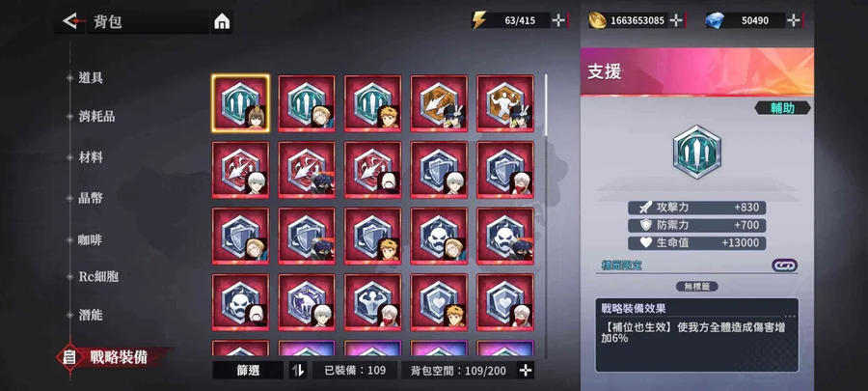Open the 潛能 category
Viewport: 868px width, 391px height.
pos(91,315)
